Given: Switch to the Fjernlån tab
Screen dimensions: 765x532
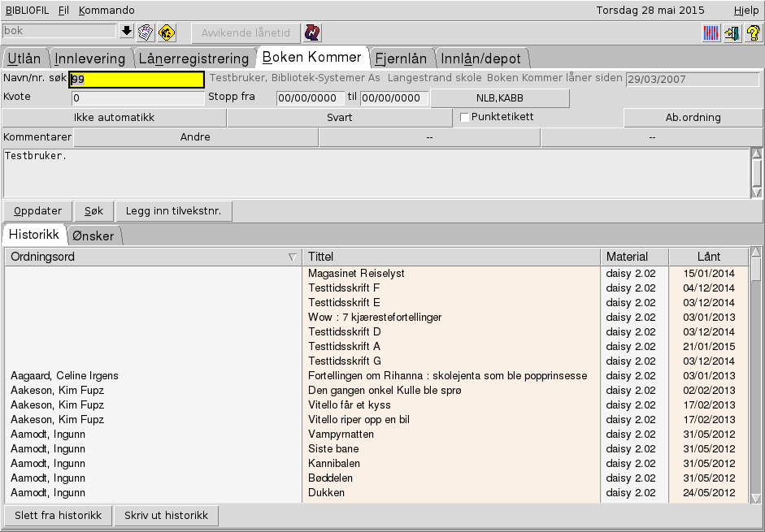Looking at the screenshot, I should click(x=401, y=58).
